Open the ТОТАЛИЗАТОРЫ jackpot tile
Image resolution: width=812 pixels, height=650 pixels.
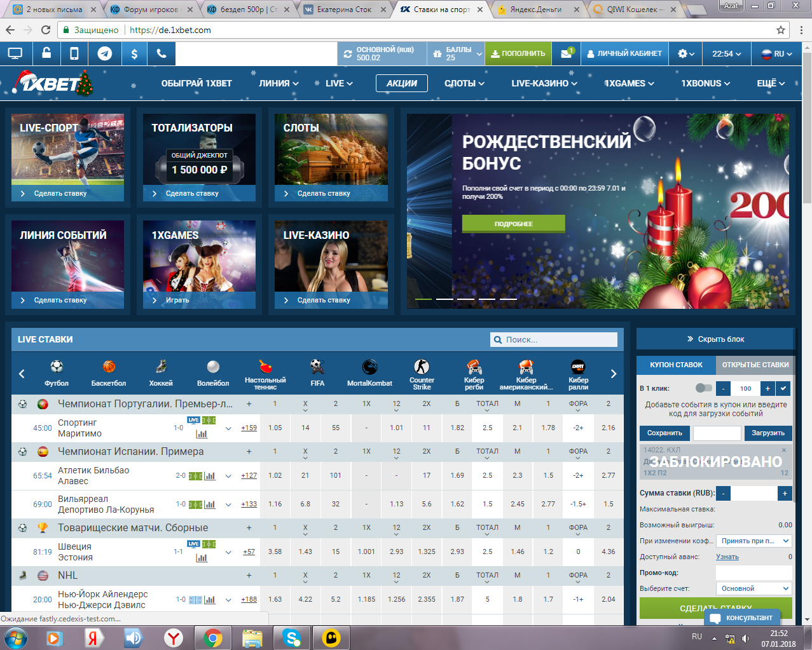pyautogui.click(x=199, y=158)
